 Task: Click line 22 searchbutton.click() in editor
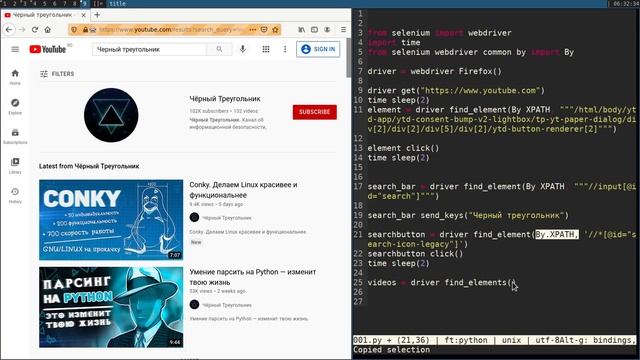coord(415,254)
